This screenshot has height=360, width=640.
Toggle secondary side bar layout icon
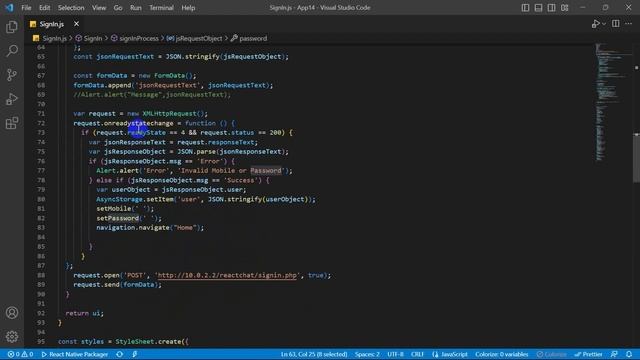551,7
